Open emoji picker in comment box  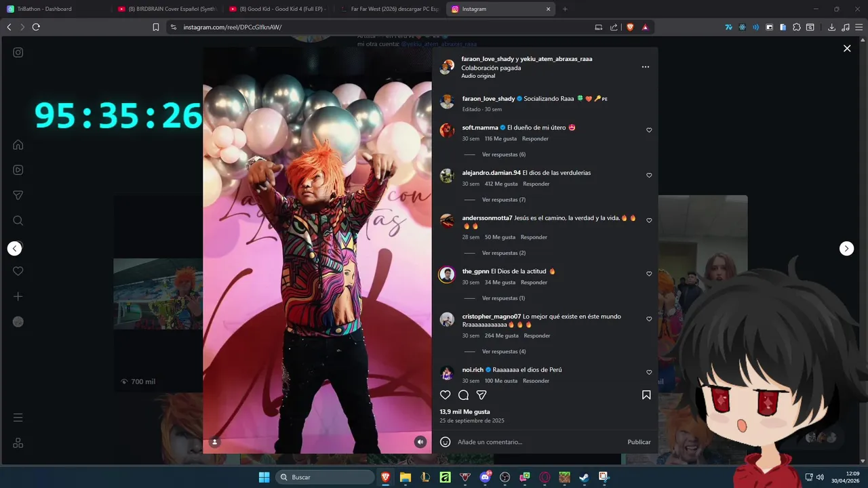click(x=446, y=442)
